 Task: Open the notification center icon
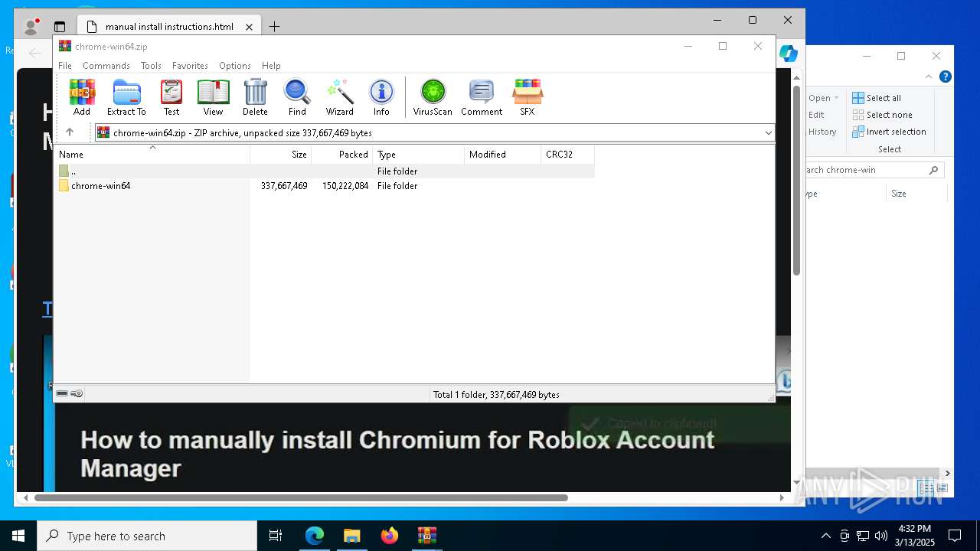point(955,536)
